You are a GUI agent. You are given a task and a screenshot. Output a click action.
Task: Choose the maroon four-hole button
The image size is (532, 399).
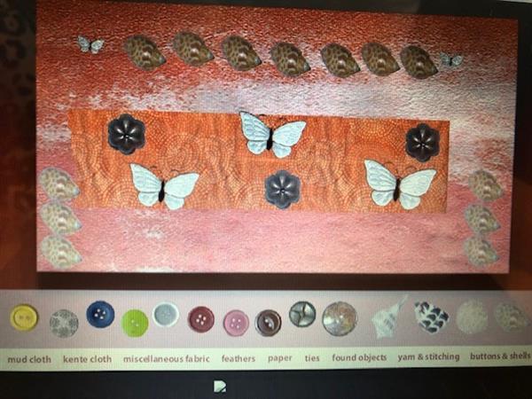(201, 319)
